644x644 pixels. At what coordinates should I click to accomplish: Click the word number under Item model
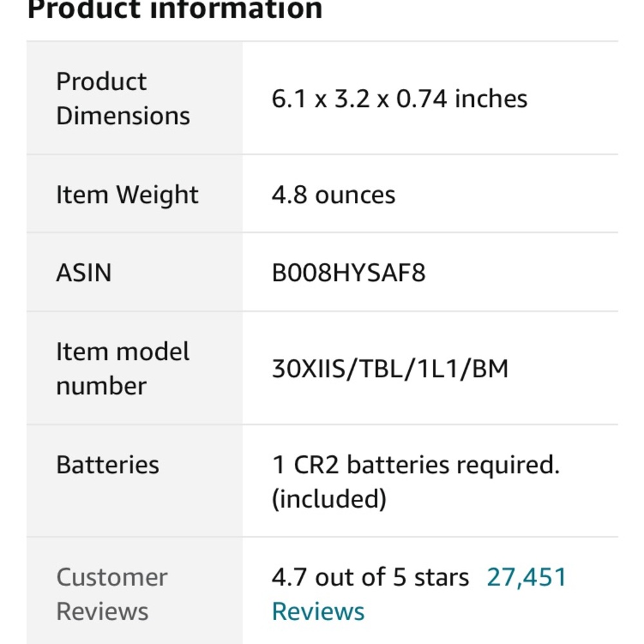coord(101,386)
